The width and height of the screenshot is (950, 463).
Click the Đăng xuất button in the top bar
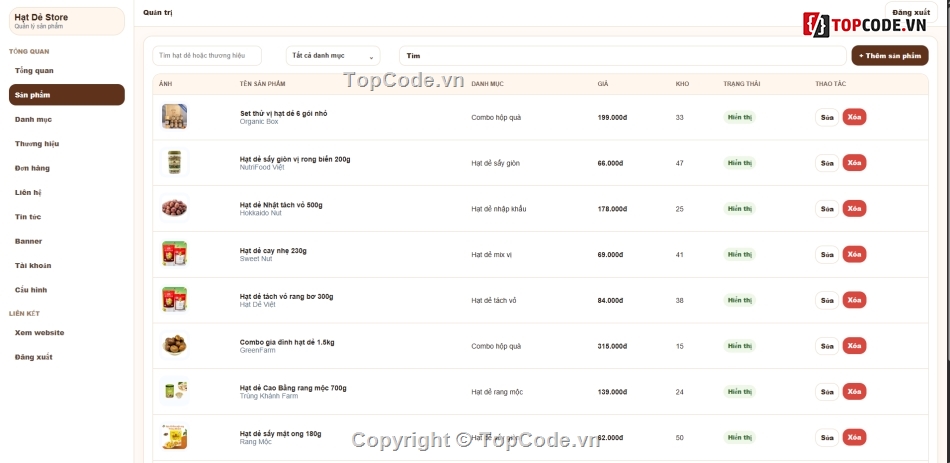pyautogui.click(x=911, y=13)
